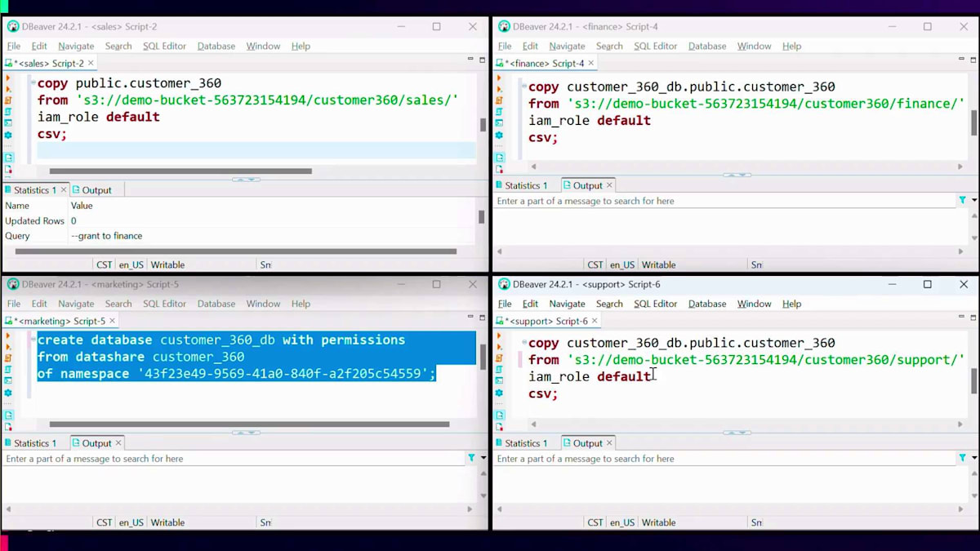Screen dimensions: 980x551
Task: Run the SQL statement in the finance window
Action: 499,78
